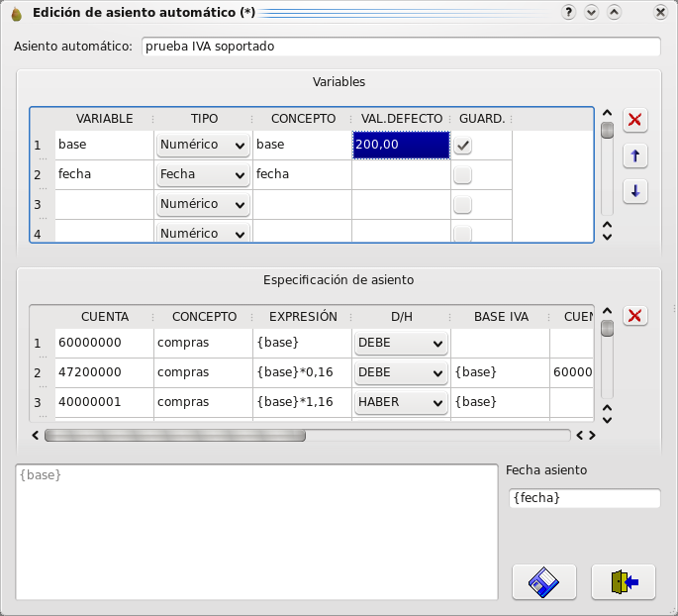
Task: Select row header 2 in specification table
Action: point(43,373)
